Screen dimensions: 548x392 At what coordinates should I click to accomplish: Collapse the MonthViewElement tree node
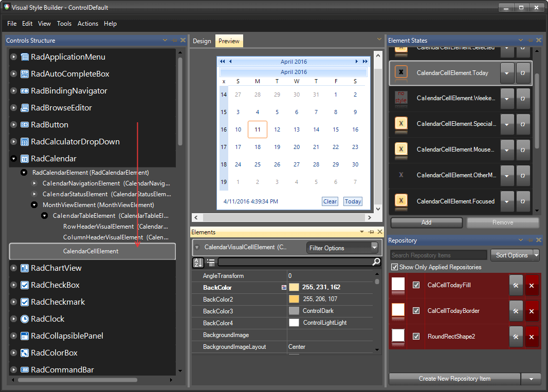[x=34, y=204]
